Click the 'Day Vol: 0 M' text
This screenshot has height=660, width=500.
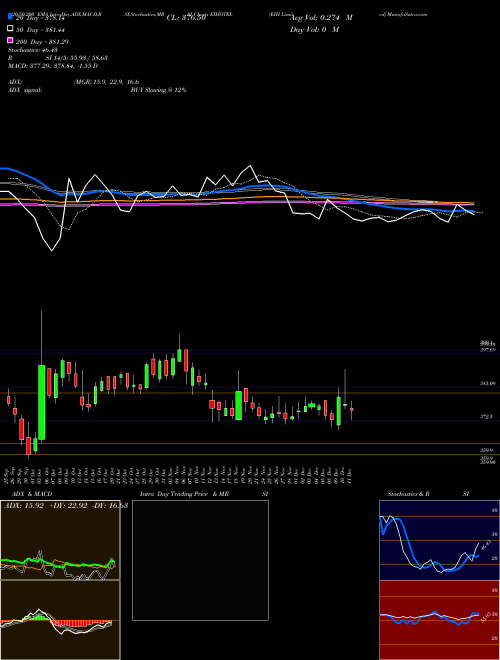click(x=314, y=29)
